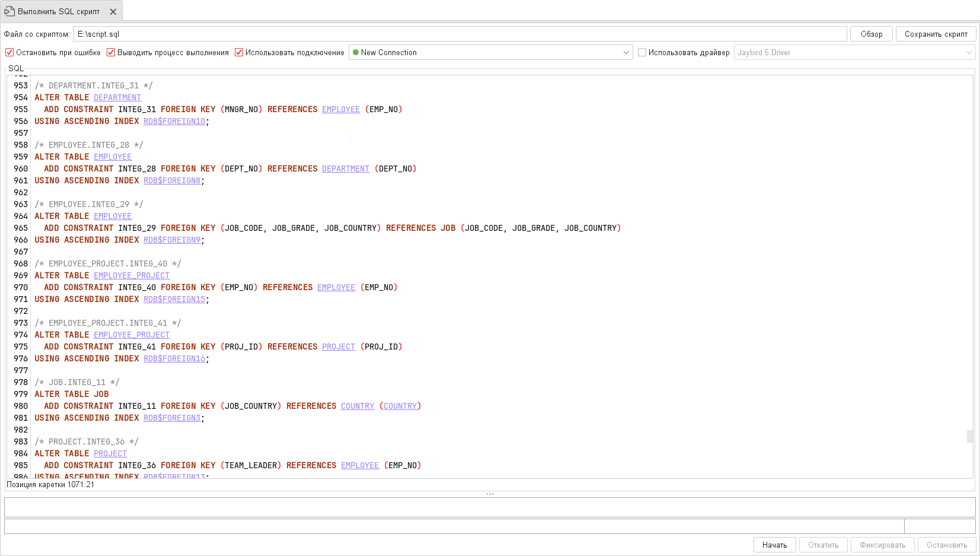The image size is (980, 556).
Task: Click the splitter expander above output panel
Action: pyautogui.click(x=490, y=494)
